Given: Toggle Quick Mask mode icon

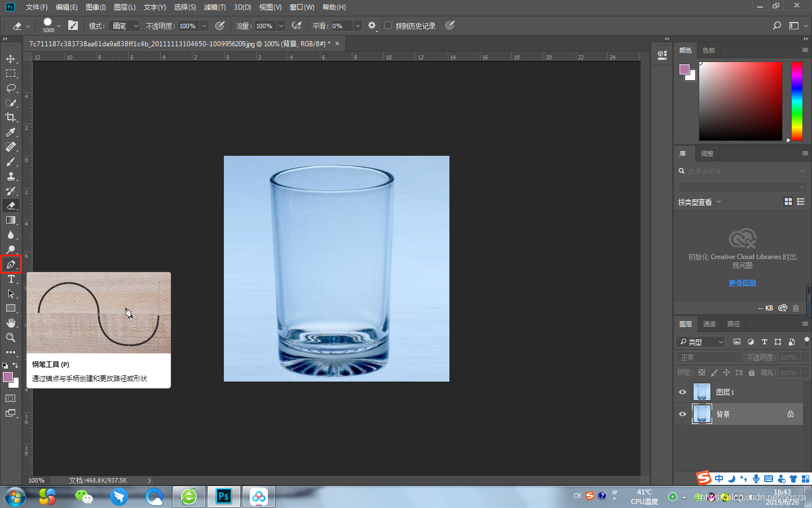Looking at the screenshot, I should point(11,398).
